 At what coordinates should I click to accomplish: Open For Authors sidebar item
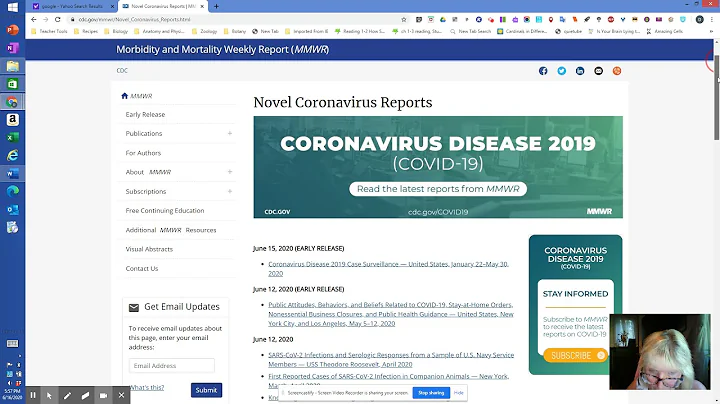[x=143, y=153]
